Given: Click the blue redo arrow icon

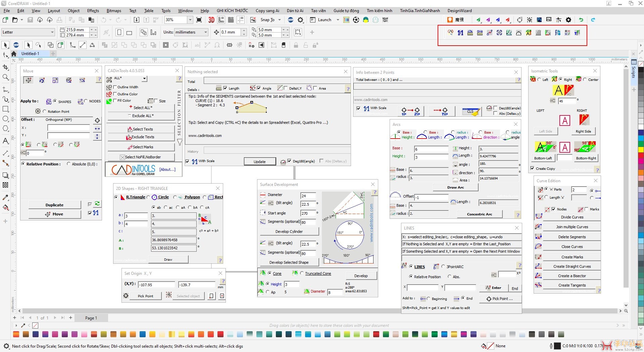Looking at the screenshot, I should 593,20.
